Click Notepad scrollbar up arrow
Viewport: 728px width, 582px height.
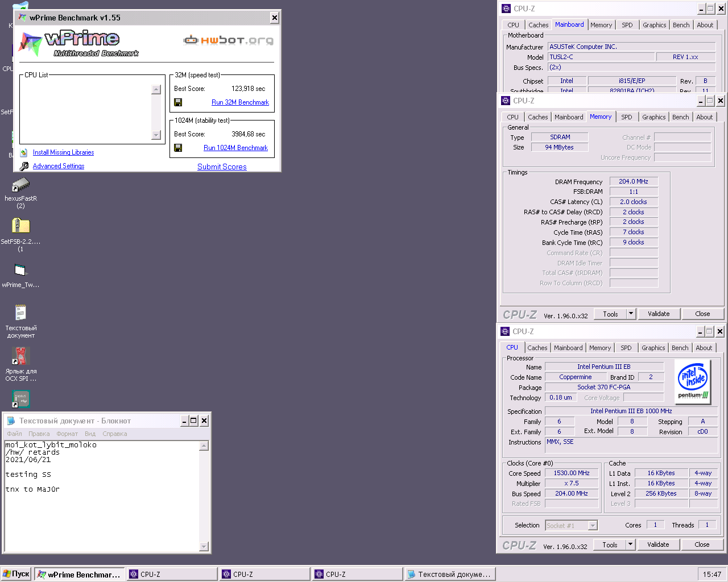coord(204,446)
